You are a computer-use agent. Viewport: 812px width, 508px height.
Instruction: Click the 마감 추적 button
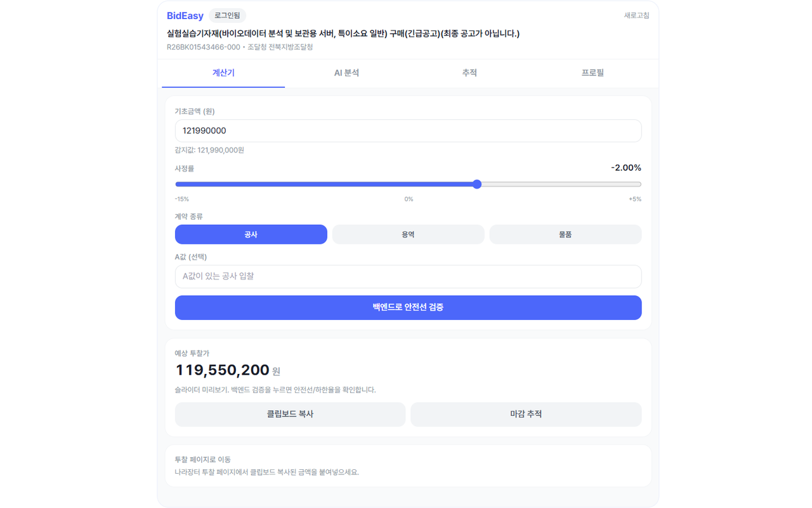pyautogui.click(x=526, y=414)
